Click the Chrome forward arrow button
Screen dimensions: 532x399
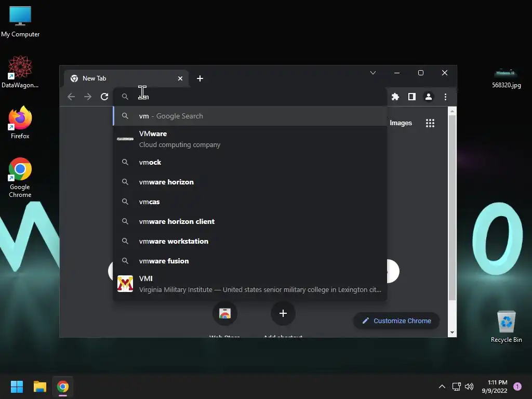[x=88, y=97]
